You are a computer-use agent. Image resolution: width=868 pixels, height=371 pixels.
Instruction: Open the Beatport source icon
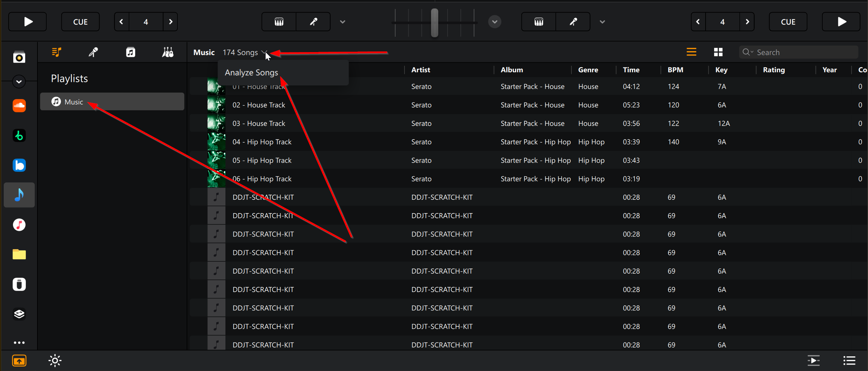[x=19, y=135]
